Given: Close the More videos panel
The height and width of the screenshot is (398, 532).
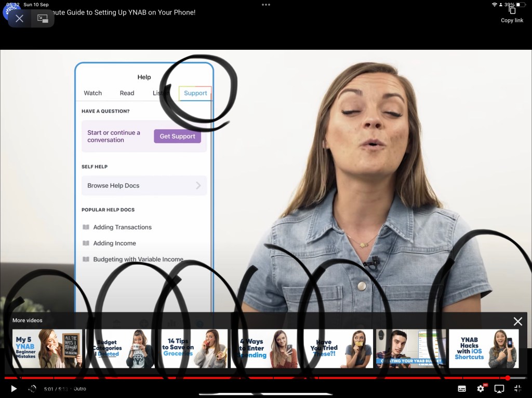Looking at the screenshot, I should 518,321.
